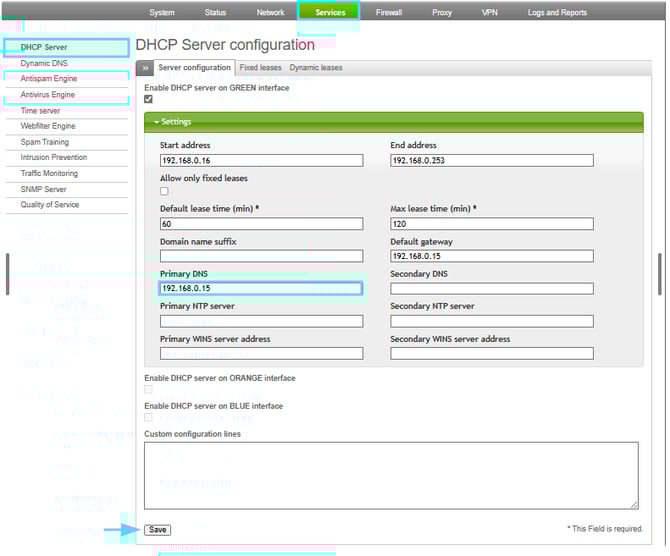
Task: Open the Dynamic leases tab
Action: tap(316, 68)
